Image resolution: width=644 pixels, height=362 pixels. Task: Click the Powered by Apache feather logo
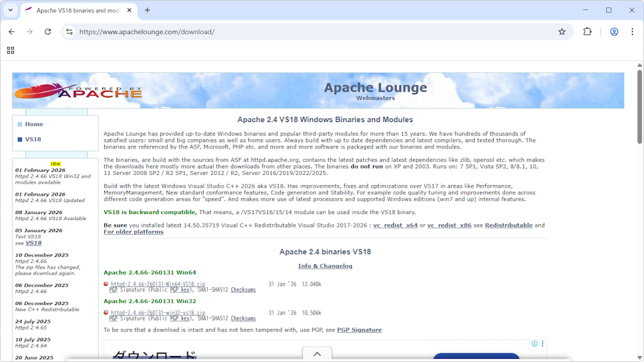pos(78,91)
